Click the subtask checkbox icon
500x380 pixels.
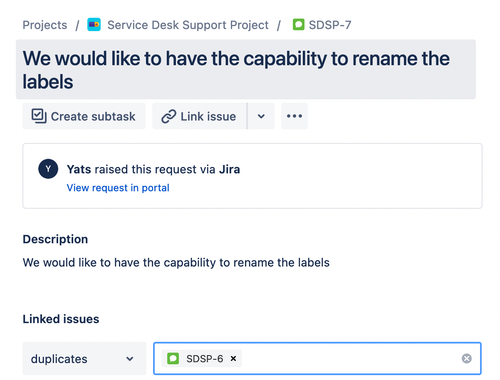click(39, 116)
